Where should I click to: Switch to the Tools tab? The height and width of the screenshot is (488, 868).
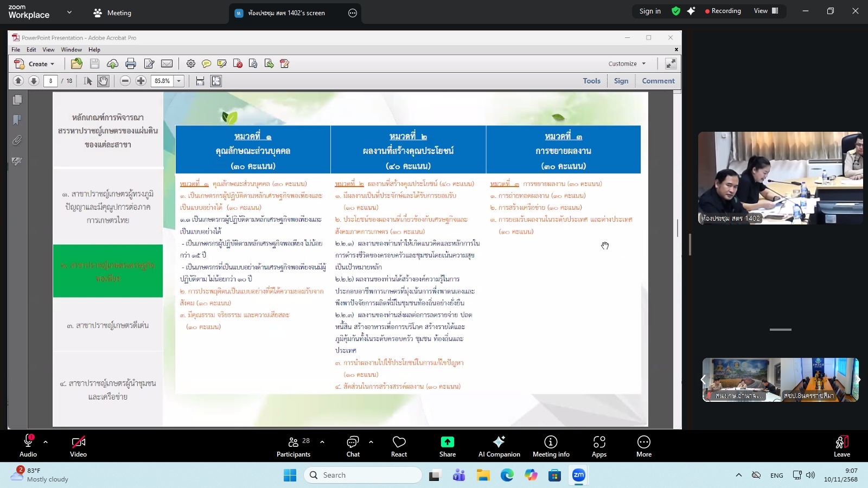click(591, 81)
